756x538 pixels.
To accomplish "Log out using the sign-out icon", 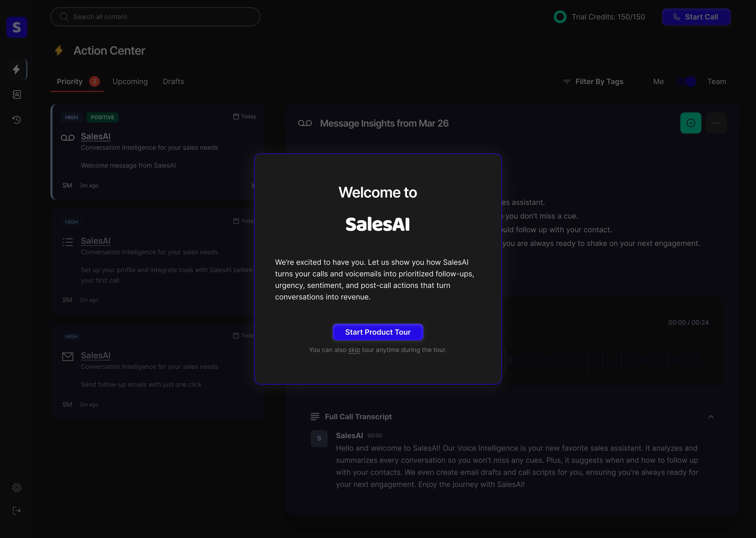I will pyautogui.click(x=17, y=510).
